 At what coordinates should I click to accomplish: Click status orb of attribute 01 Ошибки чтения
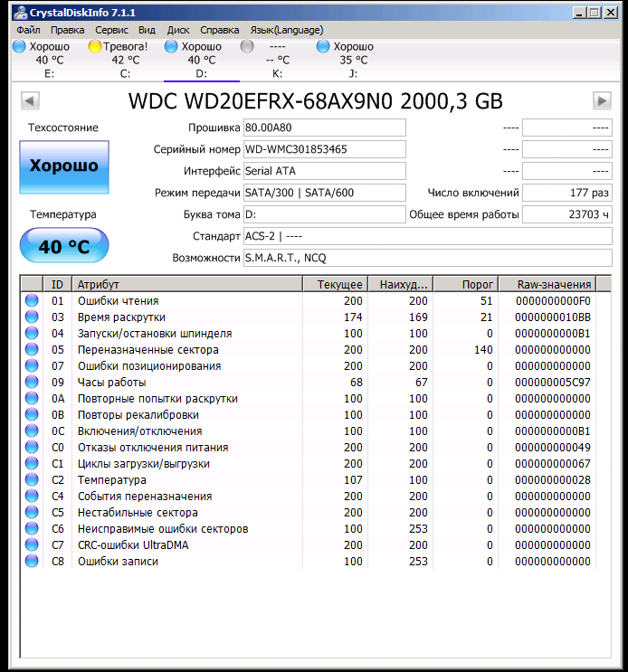tap(32, 300)
